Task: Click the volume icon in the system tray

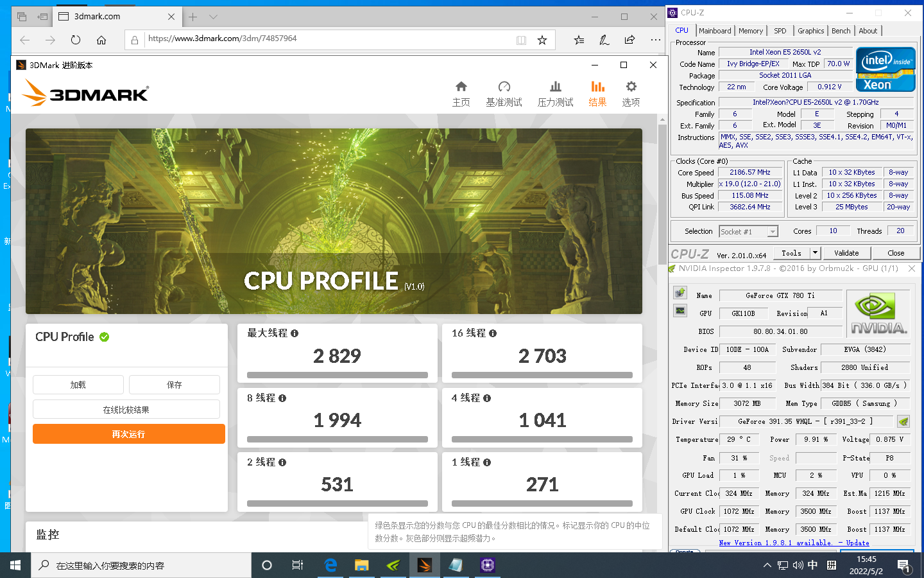Action: [798, 566]
